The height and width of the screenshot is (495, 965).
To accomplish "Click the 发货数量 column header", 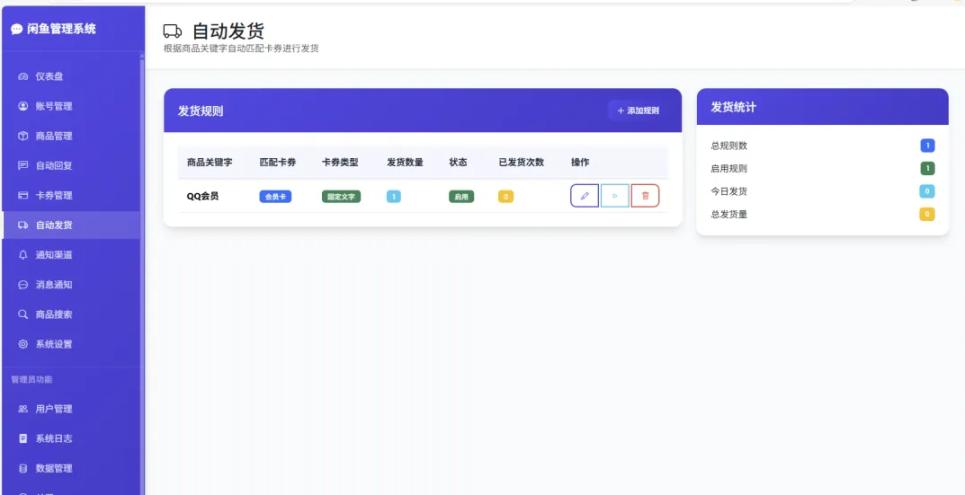I will 405,162.
